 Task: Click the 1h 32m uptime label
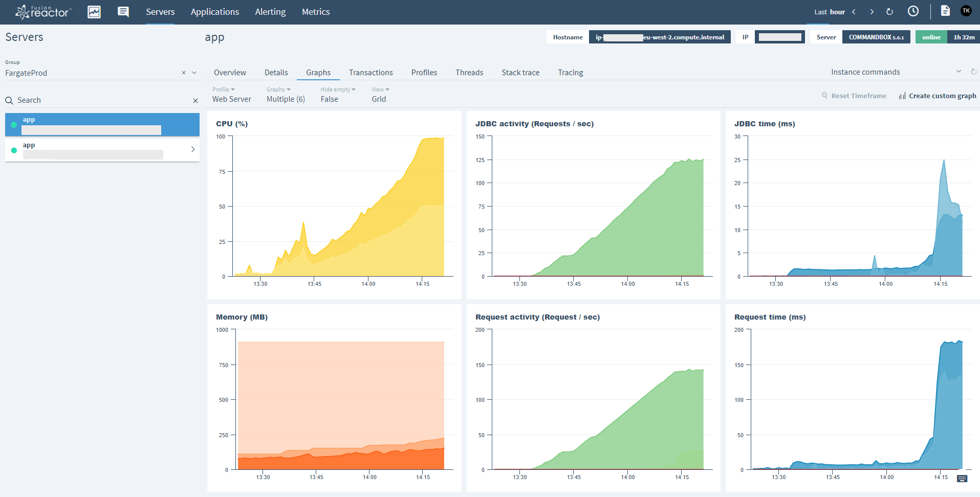(964, 37)
